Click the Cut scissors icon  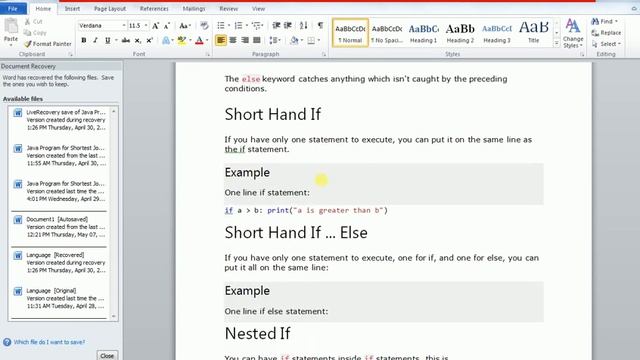[28, 22]
